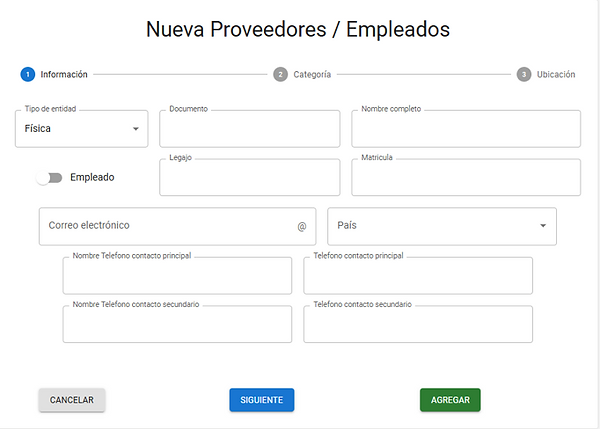The image size is (600, 429).
Task: Toggle the Empleado switch
Action: (x=49, y=178)
